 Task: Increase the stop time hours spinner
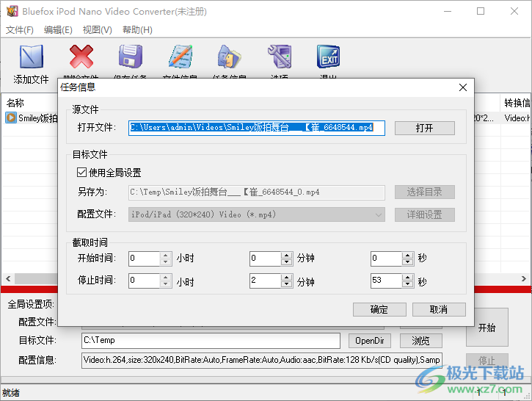(165, 277)
